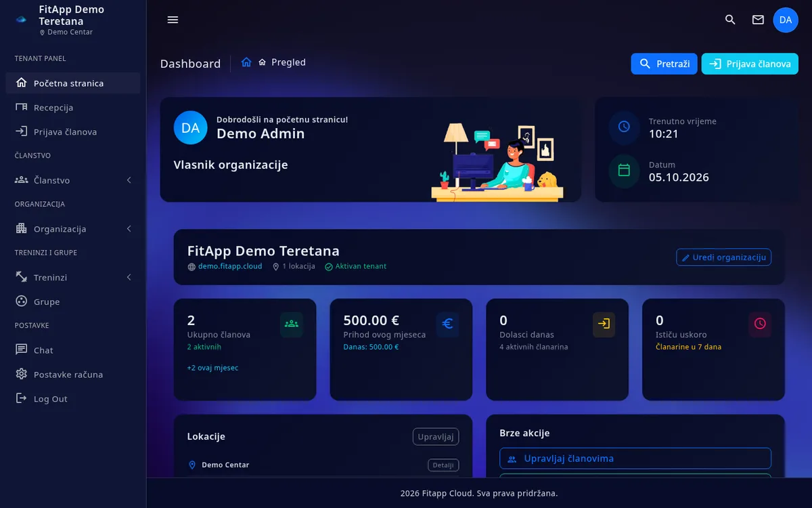Click the blue home breadcrumb icon
The width and height of the screenshot is (812, 508).
(x=246, y=62)
